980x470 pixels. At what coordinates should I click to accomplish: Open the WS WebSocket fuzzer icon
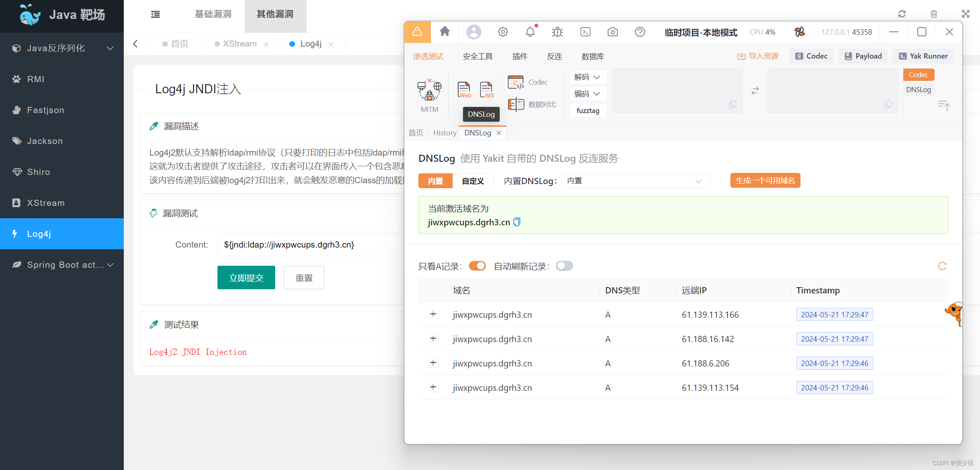click(x=487, y=90)
